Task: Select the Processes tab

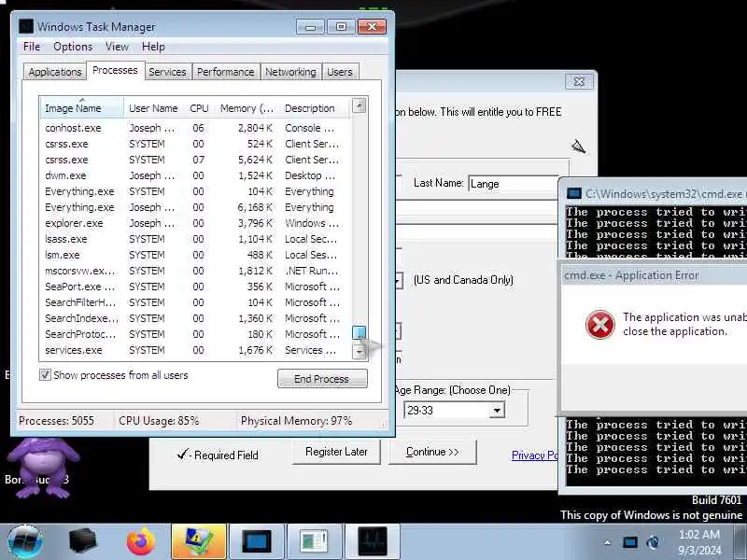Action: click(x=115, y=71)
